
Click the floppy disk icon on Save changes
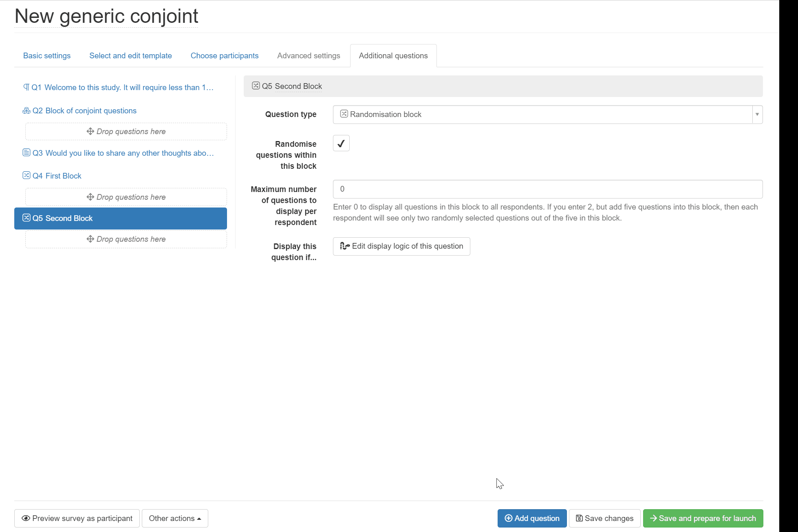click(x=579, y=518)
